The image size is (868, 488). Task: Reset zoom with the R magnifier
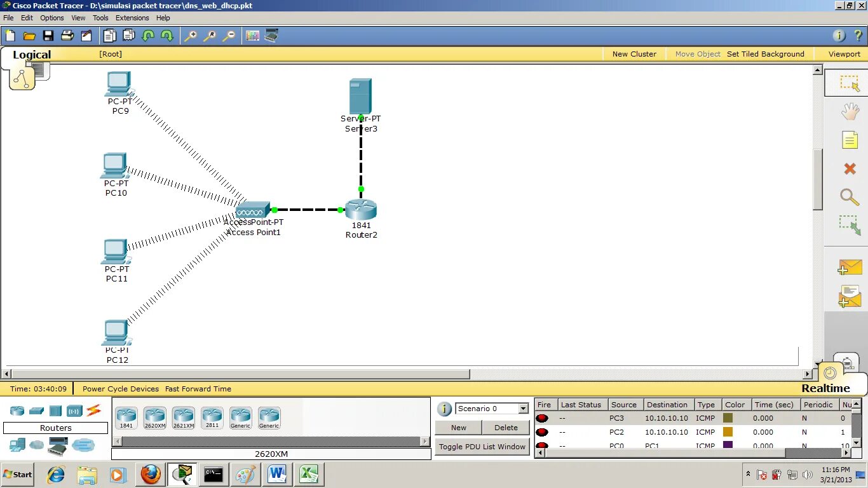[209, 36]
